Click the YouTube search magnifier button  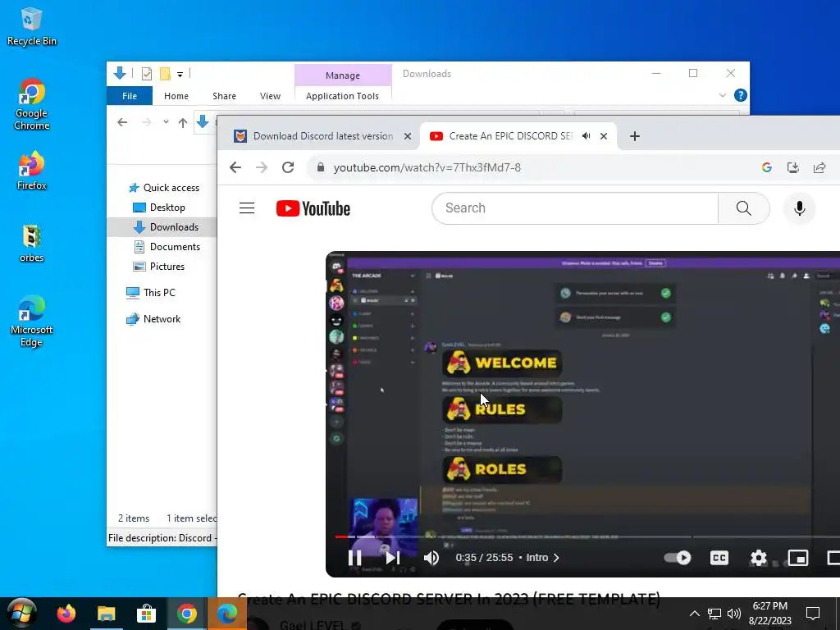[743, 208]
